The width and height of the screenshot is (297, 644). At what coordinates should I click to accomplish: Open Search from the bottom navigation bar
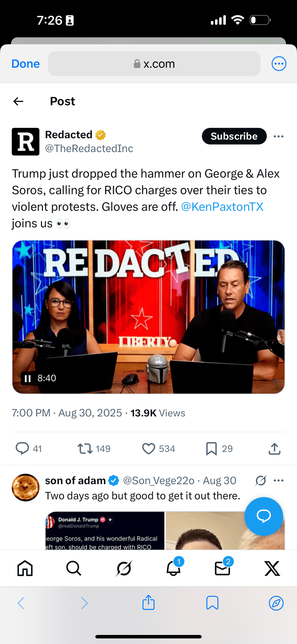click(74, 568)
